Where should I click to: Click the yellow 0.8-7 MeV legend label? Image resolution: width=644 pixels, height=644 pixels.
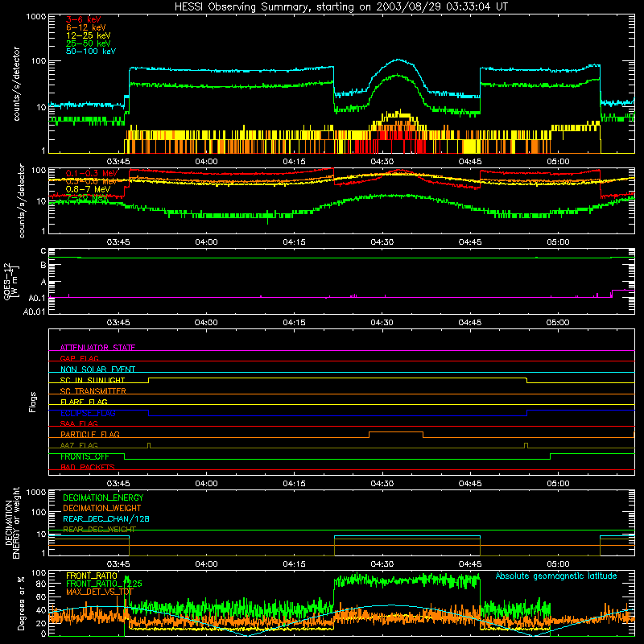coord(88,189)
